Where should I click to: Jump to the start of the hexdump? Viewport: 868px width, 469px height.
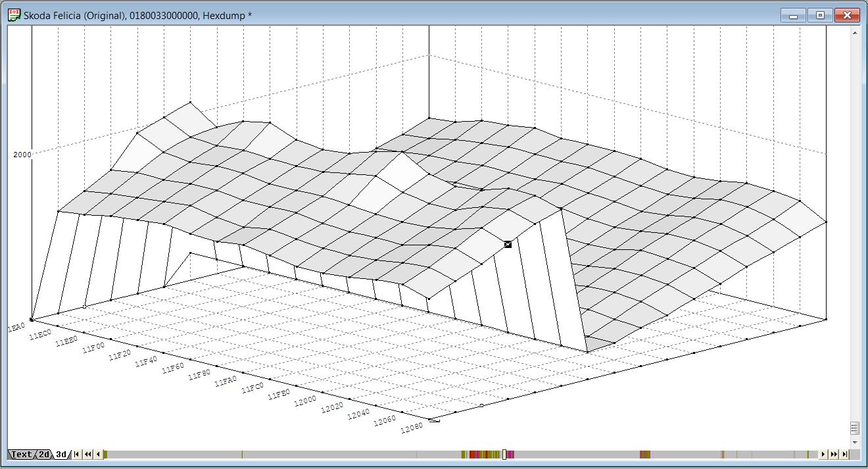click(77, 455)
